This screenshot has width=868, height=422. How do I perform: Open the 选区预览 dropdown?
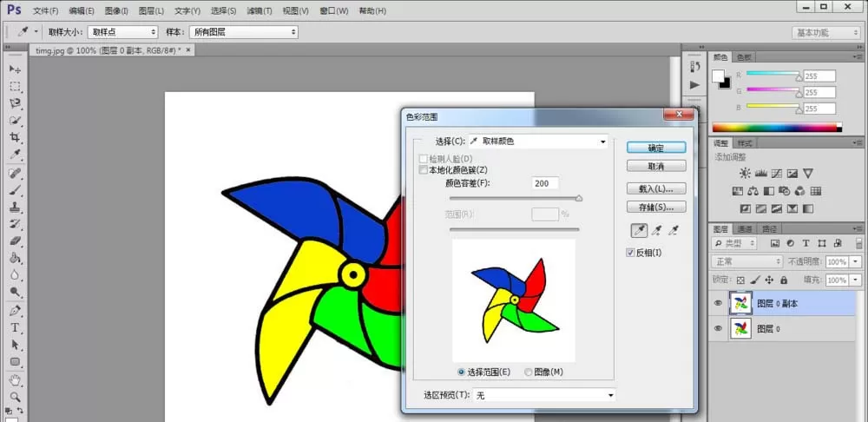click(x=545, y=395)
